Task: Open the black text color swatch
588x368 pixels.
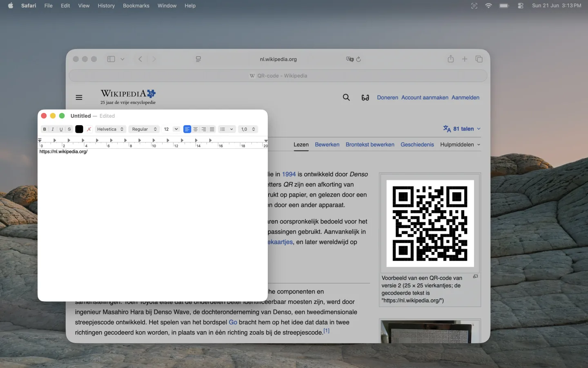Action: pos(79,129)
